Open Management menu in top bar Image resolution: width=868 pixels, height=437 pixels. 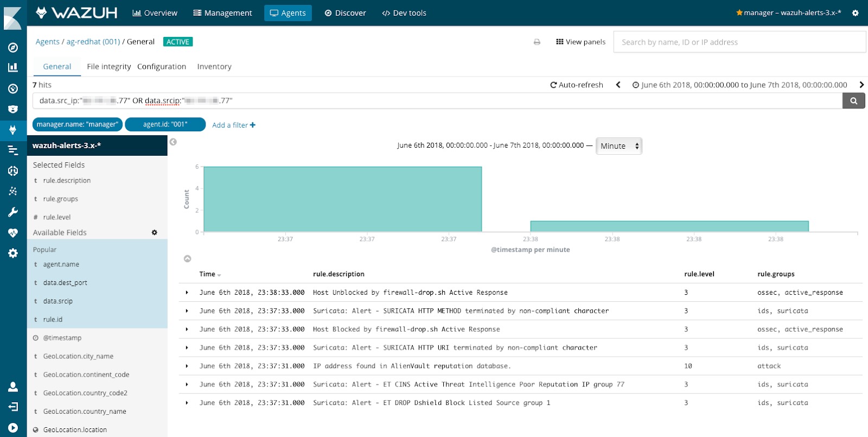click(222, 13)
